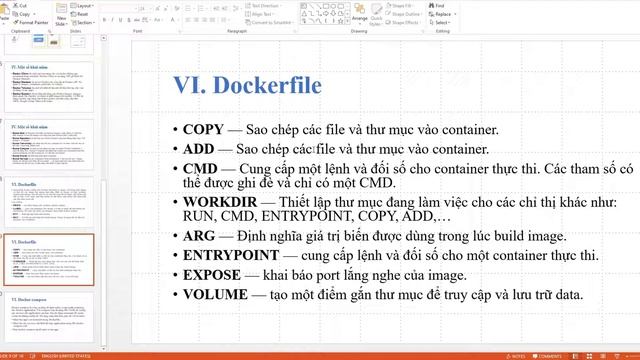This screenshot has width=640, height=360.
Task: Switch to Reading view
Action: point(602,356)
